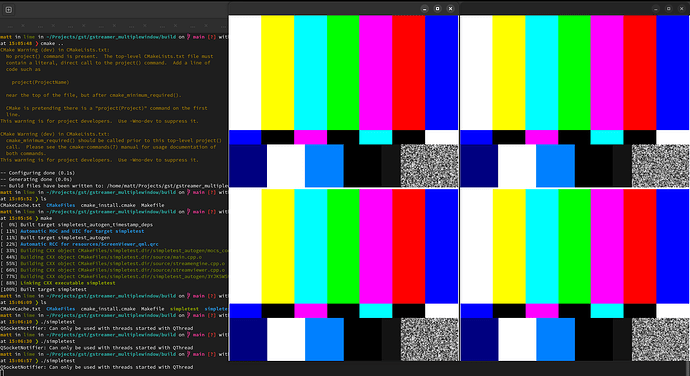Click the terminal cursor on the last line

[x=1, y=373]
